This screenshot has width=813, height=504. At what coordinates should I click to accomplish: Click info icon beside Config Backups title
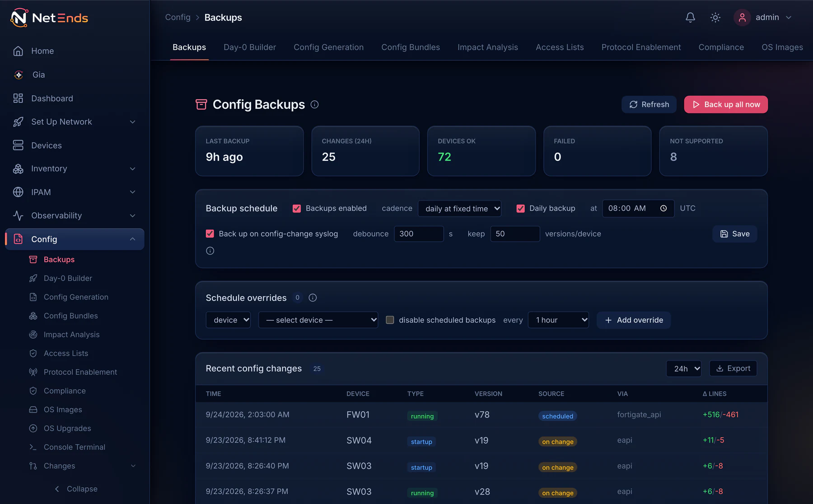(x=315, y=105)
